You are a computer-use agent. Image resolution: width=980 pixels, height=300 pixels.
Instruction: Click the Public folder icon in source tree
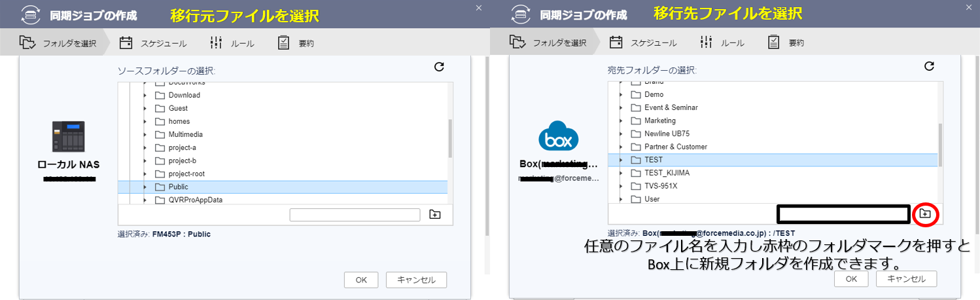tap(160, 187)
